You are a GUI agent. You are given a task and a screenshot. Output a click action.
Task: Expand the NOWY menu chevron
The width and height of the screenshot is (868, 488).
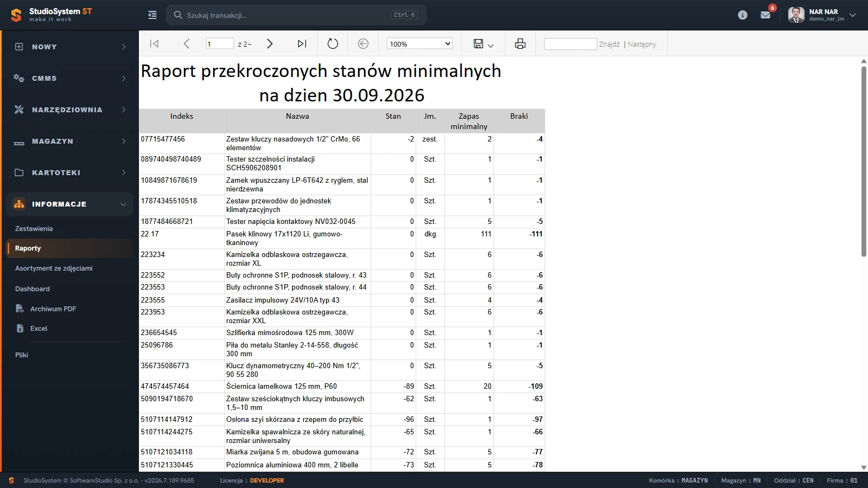pos(124,47)
